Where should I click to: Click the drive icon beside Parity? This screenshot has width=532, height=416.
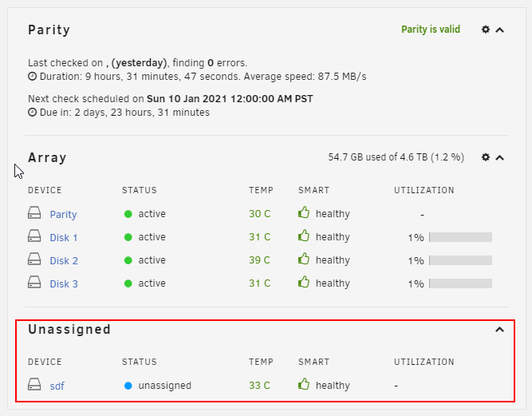(x=34, y=213)
